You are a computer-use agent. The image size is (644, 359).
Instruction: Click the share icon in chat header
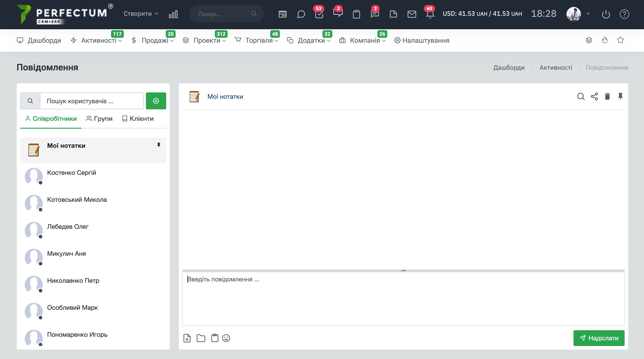594,96
